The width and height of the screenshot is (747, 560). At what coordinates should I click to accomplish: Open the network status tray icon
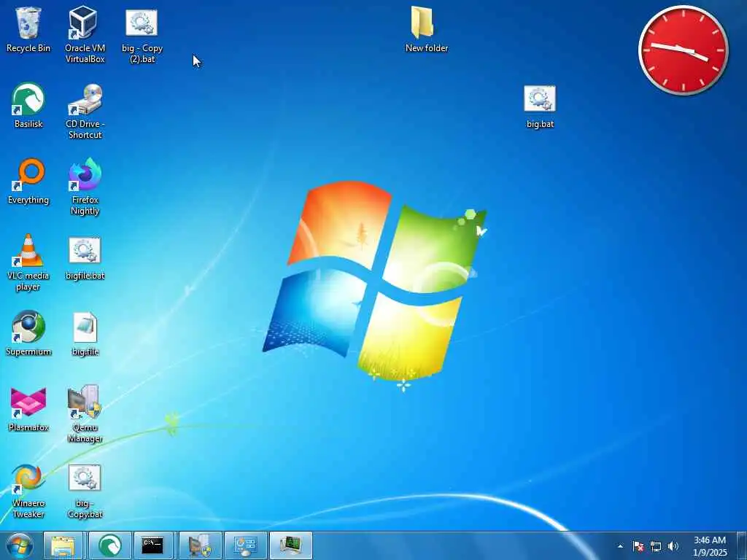point(656,546)
